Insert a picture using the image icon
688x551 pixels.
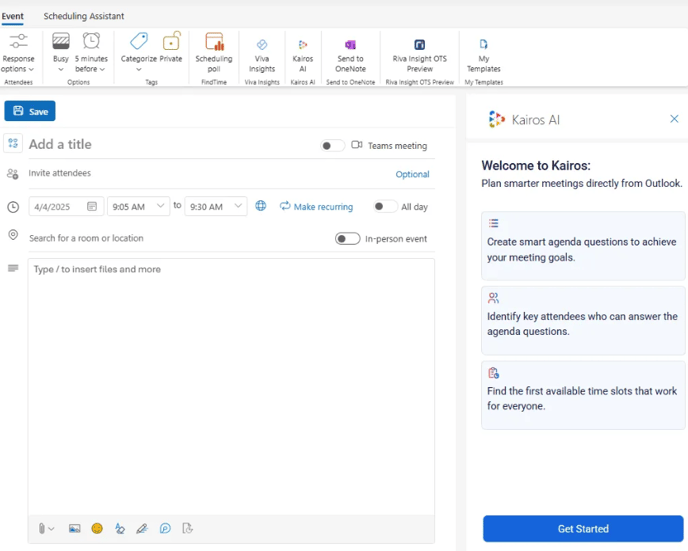75,529
